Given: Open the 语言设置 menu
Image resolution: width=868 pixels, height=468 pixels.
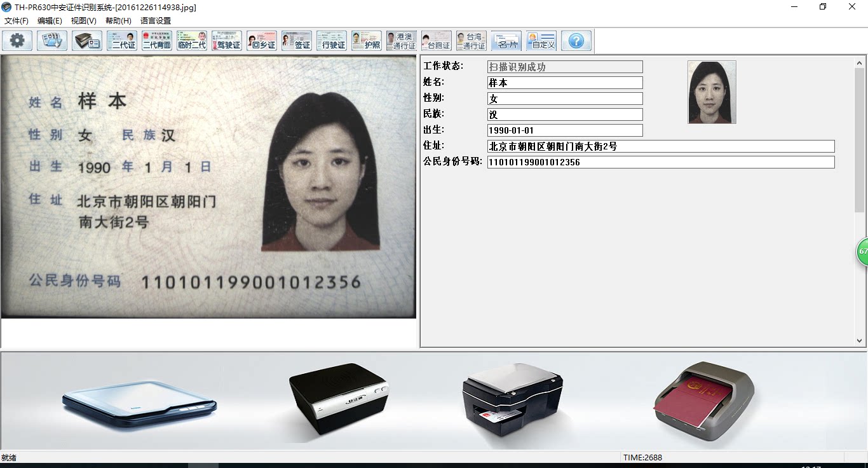Looking at the screenshot, I should pyautogui.click(x=156, y=21).
